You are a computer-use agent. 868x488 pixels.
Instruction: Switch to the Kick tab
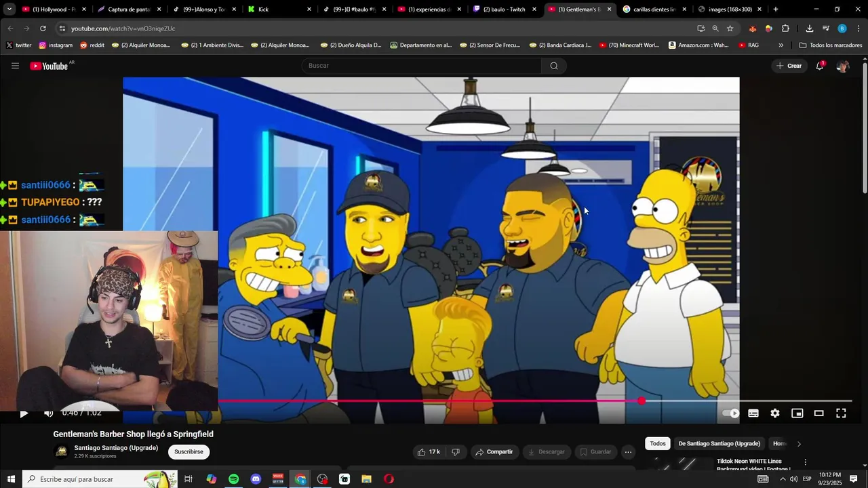point(279,9)
